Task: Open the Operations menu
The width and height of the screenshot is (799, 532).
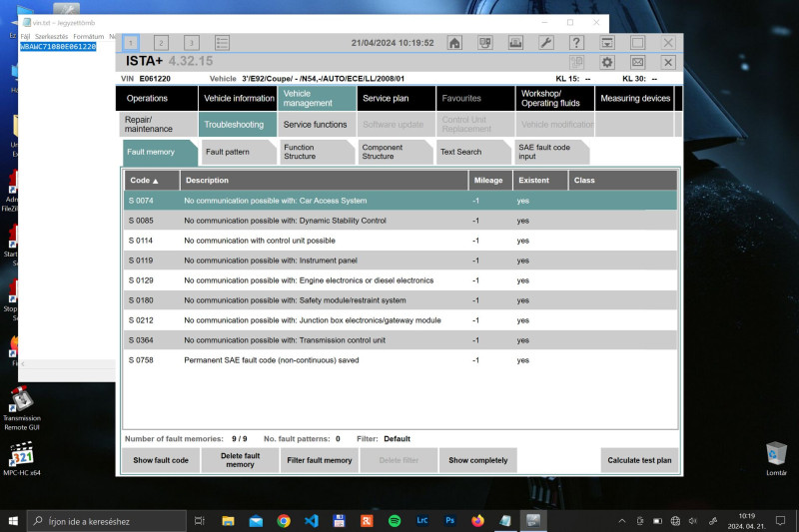Action: [157, 98]
